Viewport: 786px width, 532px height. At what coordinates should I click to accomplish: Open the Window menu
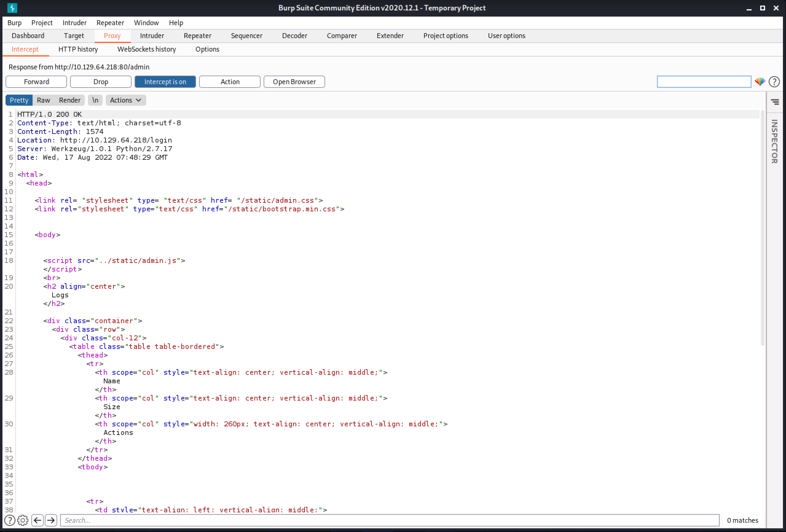(x=146, y=23)
